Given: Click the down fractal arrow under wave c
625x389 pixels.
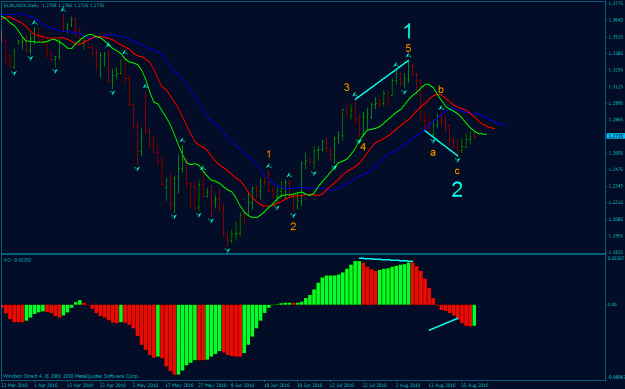Looking at the screenshot, I should [x=458, y=160].
